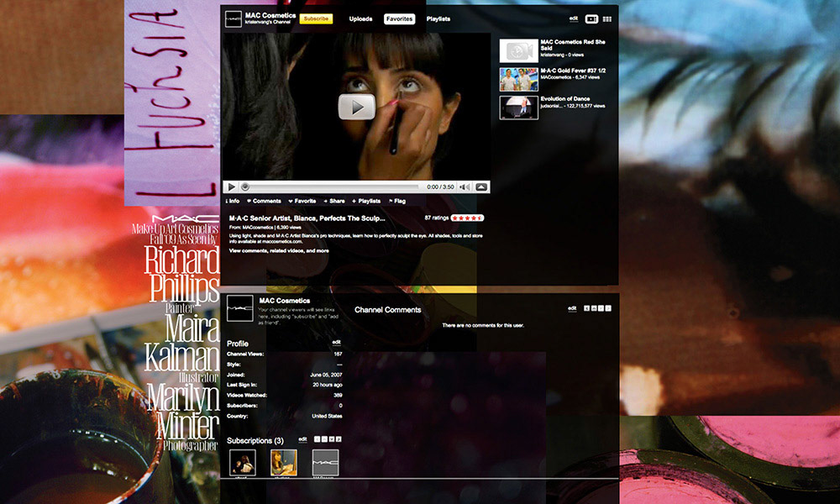Click 'kristenvang's Channel' subtitle
The image size is (840, 504).
point(268,23)
